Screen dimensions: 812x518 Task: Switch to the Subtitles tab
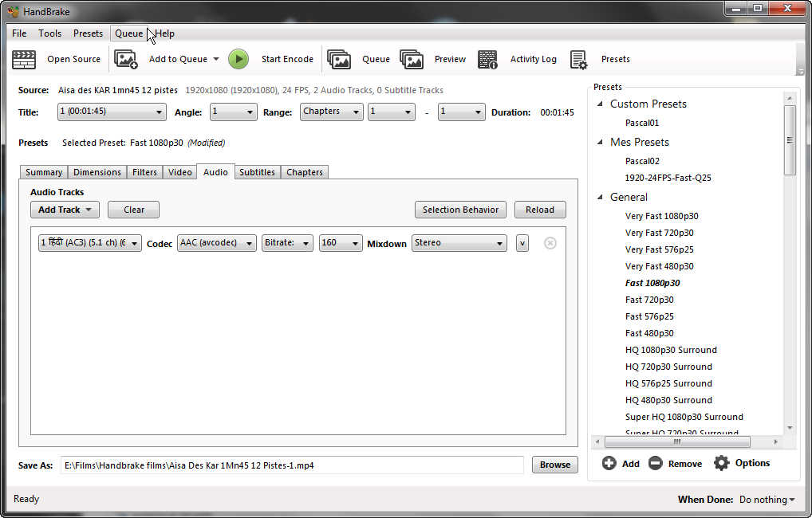(x=258, y=172)
